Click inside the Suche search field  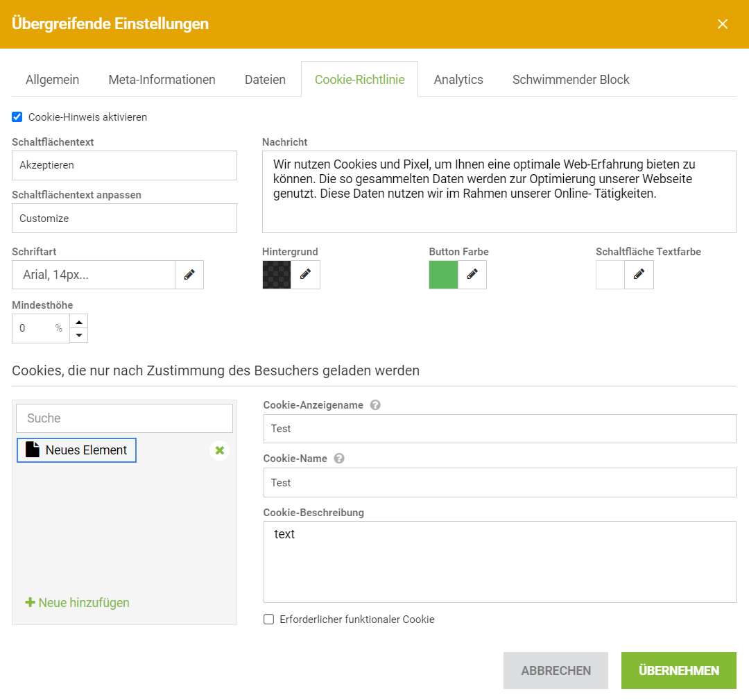[123, 418]
